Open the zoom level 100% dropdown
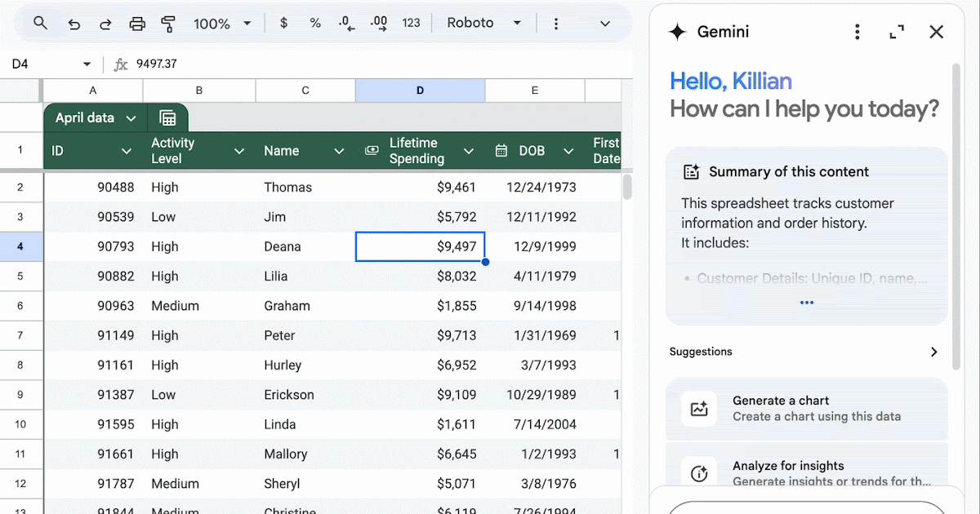The height and width of the screenshot is (514, 980). coord(222,24)
